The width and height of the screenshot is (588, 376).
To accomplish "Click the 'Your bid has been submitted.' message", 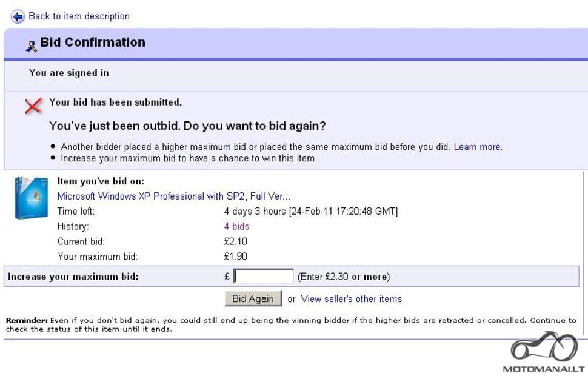I will (x=116, y=102).
